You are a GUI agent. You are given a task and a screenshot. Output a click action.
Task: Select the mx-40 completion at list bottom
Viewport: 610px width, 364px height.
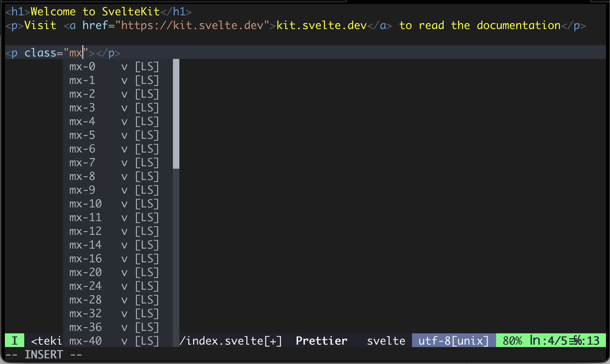pos(85,341)
